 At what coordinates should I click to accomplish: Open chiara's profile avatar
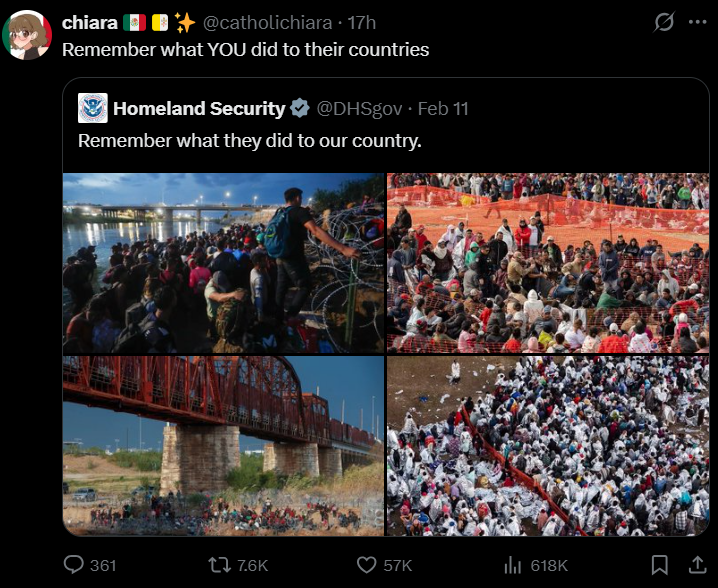pyautogui.click(x=27, y=35)
